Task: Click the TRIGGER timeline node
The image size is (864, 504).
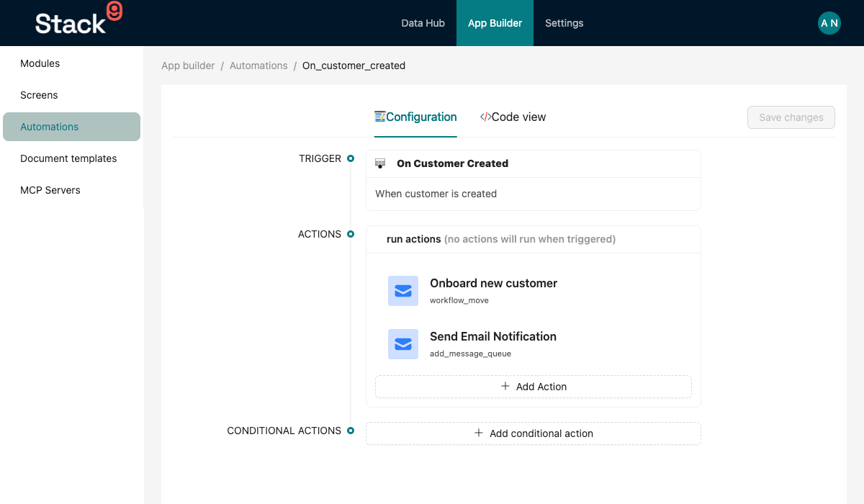Action: coord(351,158)
